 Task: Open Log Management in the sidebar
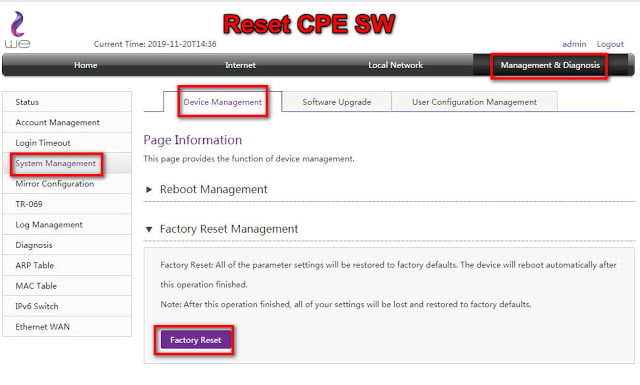(x=67, y=225)
